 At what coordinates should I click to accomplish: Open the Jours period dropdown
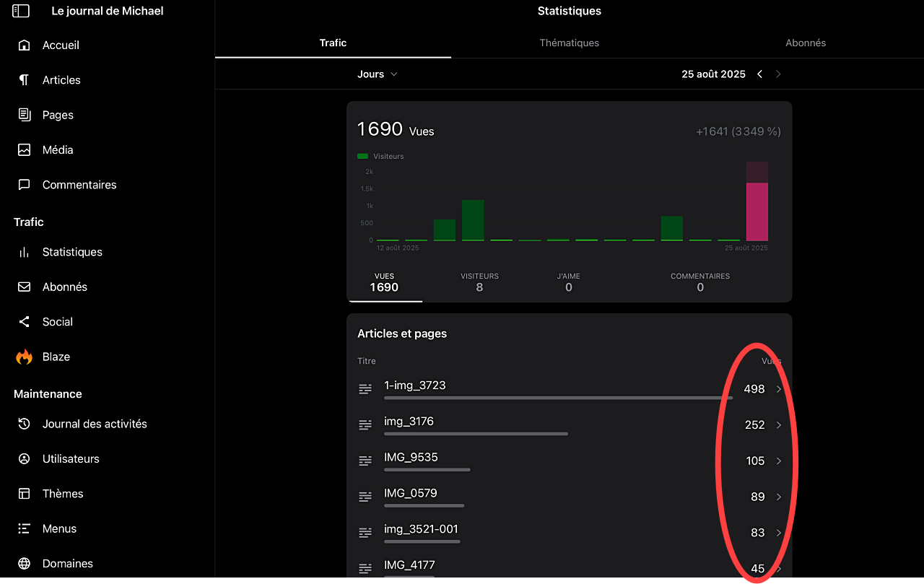coord(378,74)
